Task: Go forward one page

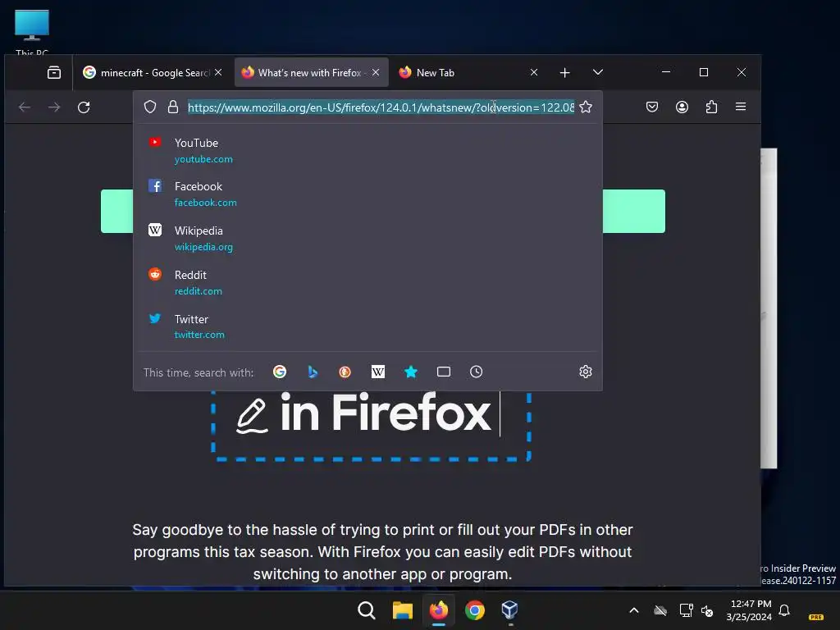Action: 54,107
